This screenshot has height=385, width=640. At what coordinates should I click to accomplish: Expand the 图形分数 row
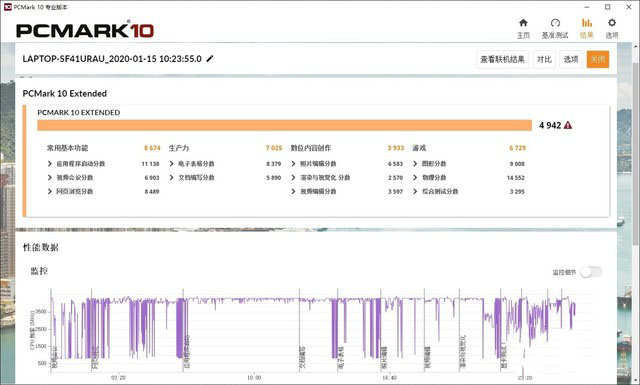[415, 164]
